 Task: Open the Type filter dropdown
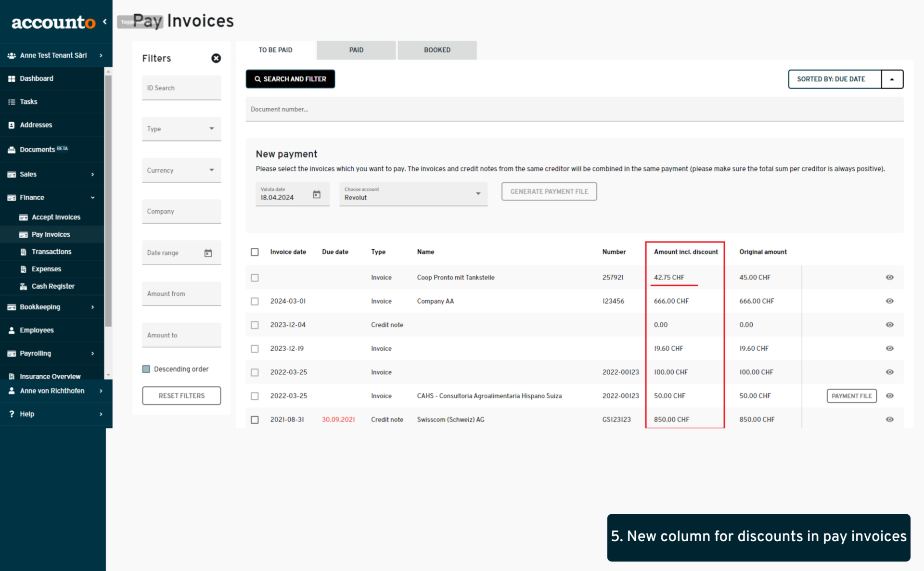(181, 129)
